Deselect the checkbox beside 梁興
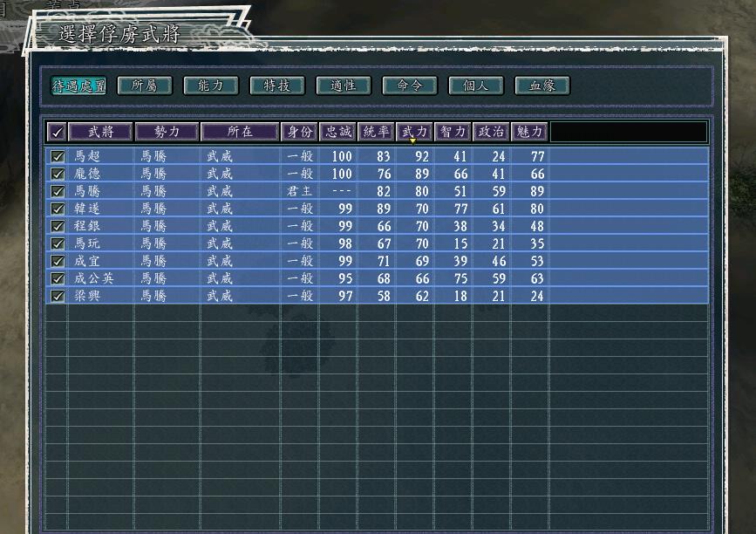The image size is (756, 534). click(x=58, y=296)
